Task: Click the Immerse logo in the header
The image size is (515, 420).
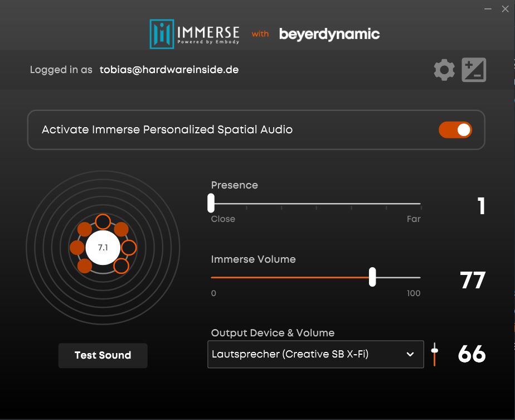Action: [x=195, y=34]
